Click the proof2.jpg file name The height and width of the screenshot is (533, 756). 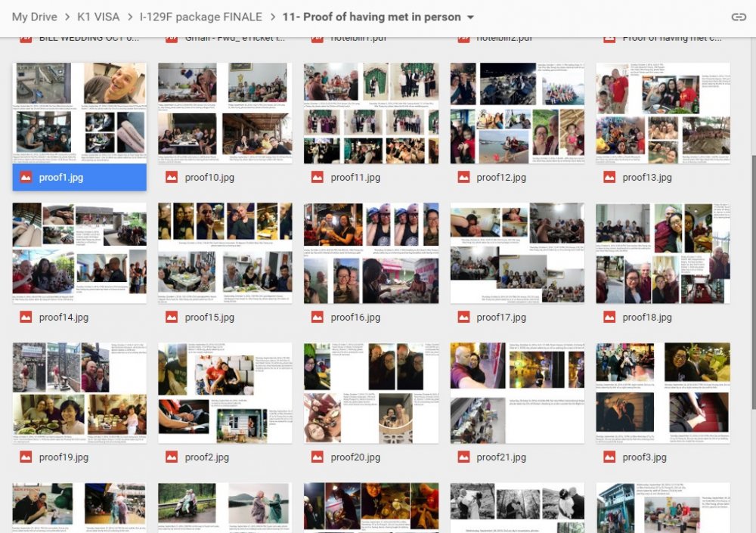click(207, 457)
